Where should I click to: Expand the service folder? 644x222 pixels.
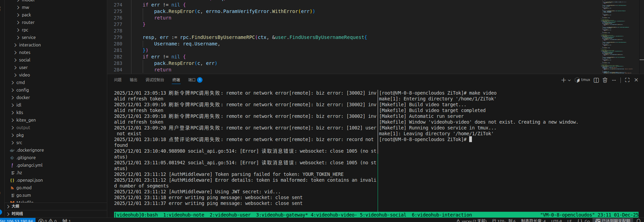coord(29,37)
